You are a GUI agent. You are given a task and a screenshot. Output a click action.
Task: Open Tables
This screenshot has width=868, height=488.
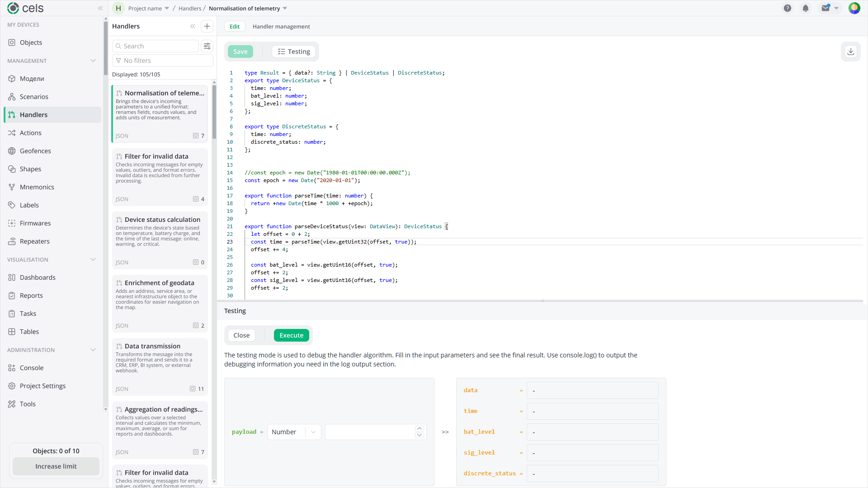point(52,332)
